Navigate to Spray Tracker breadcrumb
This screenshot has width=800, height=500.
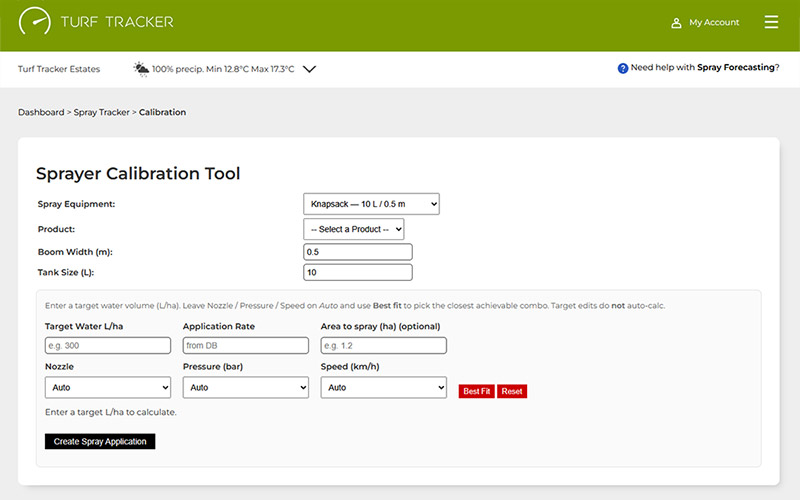pos(101,112)
